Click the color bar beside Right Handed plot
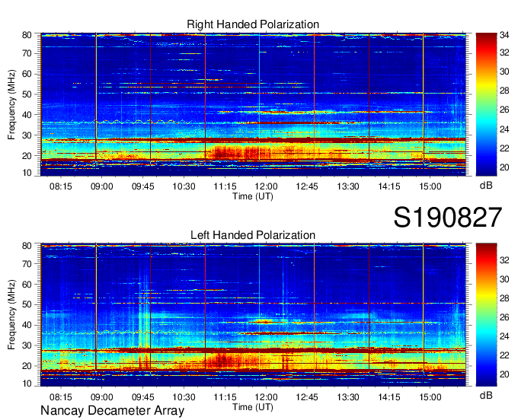 [x=486, y=104]
